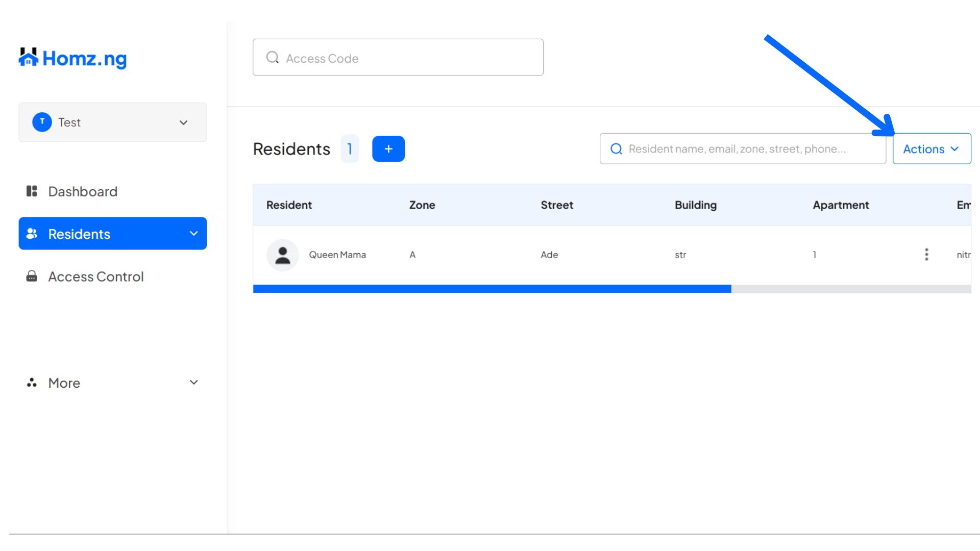Expand the Residents submenu chevron
Viewport: 980px width, 551px height.
pos(193,234)
